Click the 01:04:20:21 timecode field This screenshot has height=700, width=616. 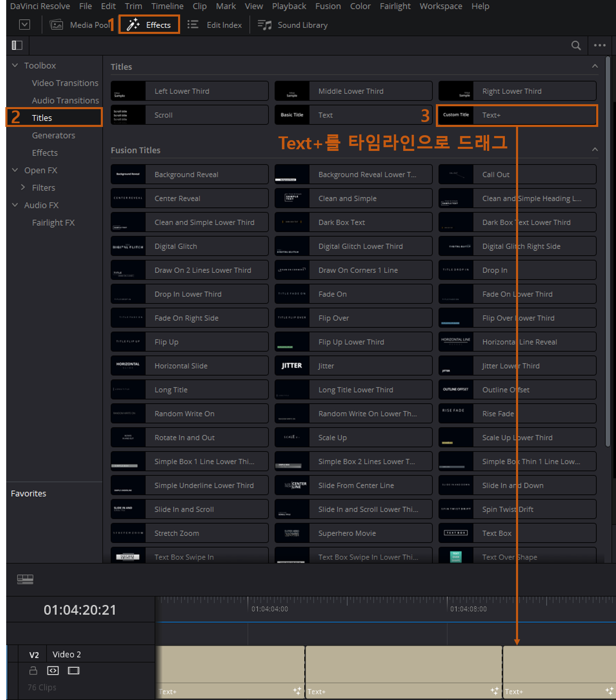tap(80, 610)
